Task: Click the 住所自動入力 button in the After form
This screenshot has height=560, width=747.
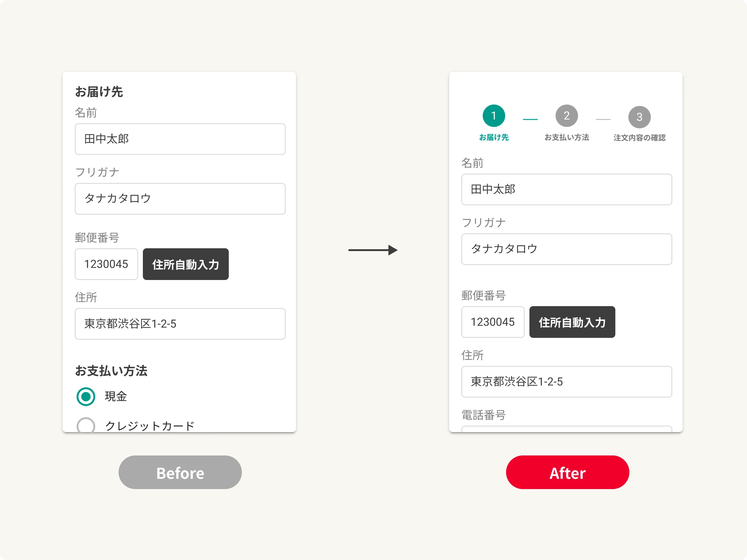Action: click(x=572, y=322)
